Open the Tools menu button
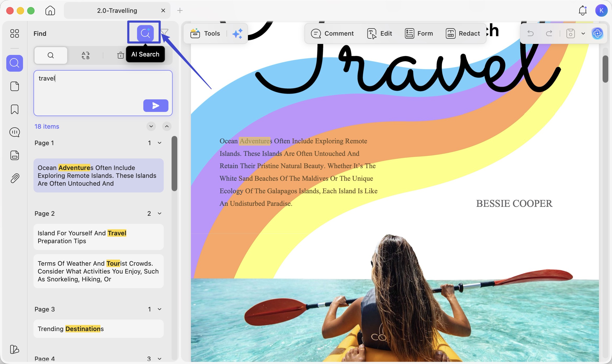The height and width of the screenshot is (364, 612). pos(205,33)
